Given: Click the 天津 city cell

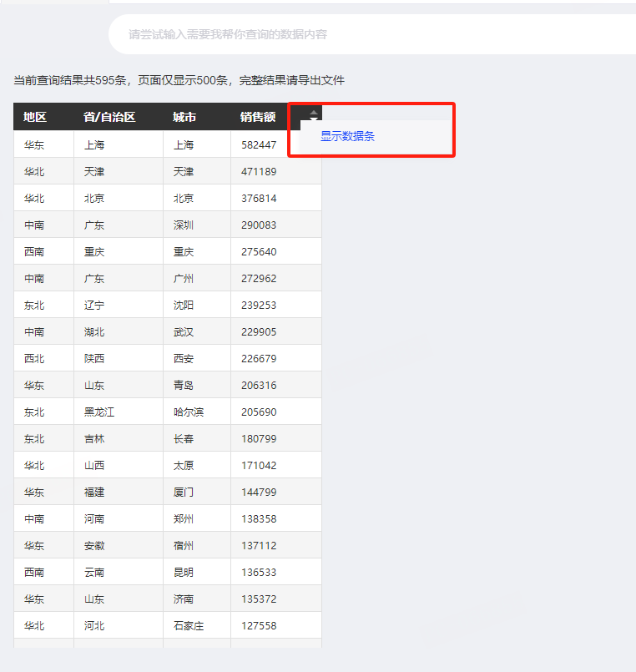Looking at the screenshot, I should [x=184, y=171].
